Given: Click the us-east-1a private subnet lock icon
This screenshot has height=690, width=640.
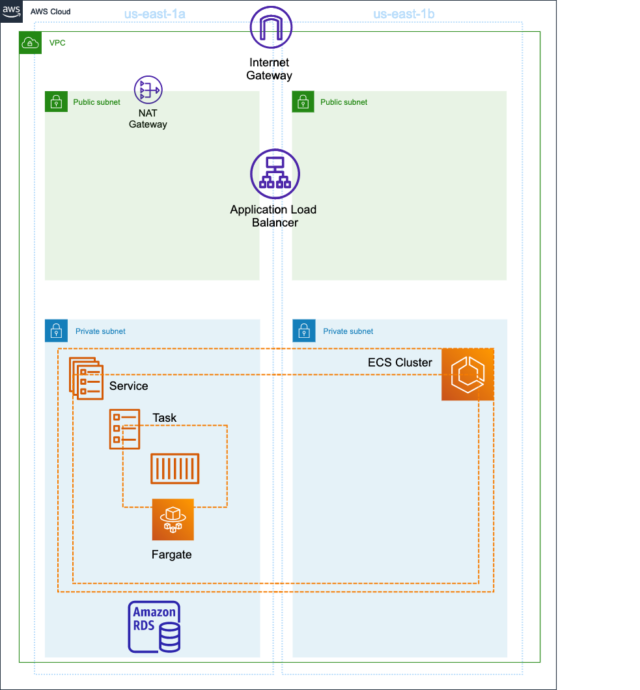Looking at the screenshot, I should pos(56,330).
